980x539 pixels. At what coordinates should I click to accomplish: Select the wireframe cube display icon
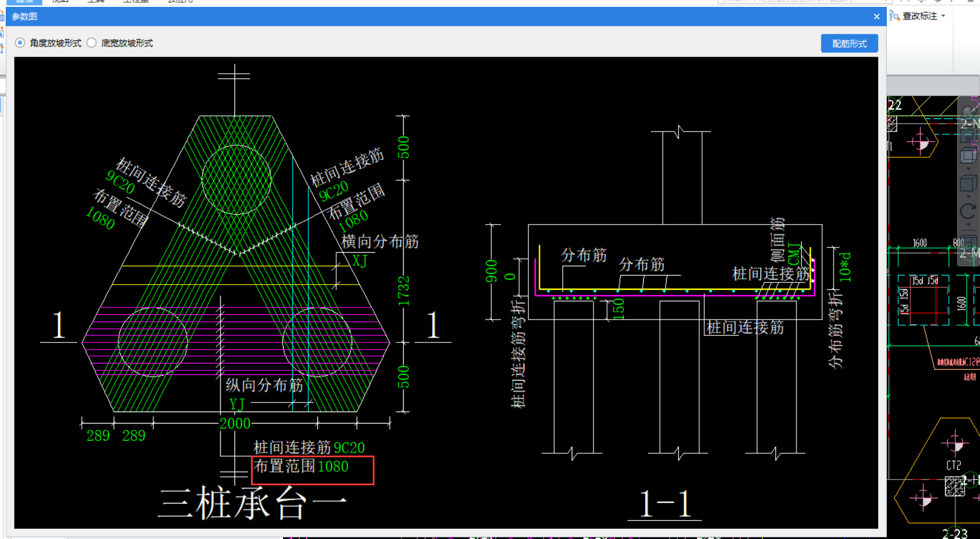pyautogui.click(x=968, y=155)
